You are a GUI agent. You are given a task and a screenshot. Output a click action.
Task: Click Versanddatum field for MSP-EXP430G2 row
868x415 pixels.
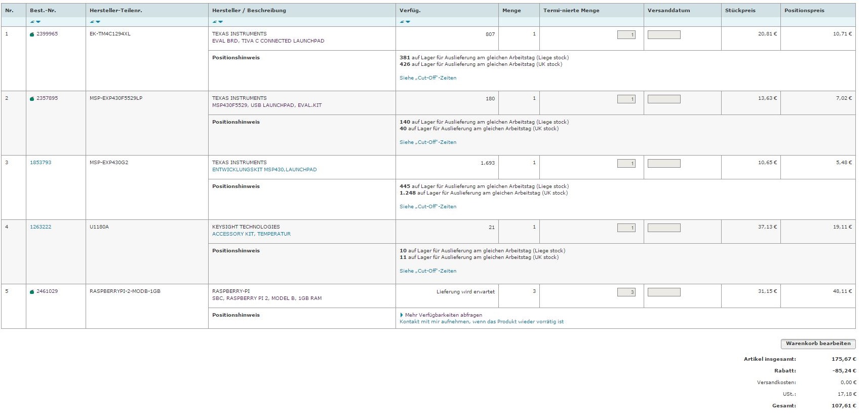tap(664, 164)
